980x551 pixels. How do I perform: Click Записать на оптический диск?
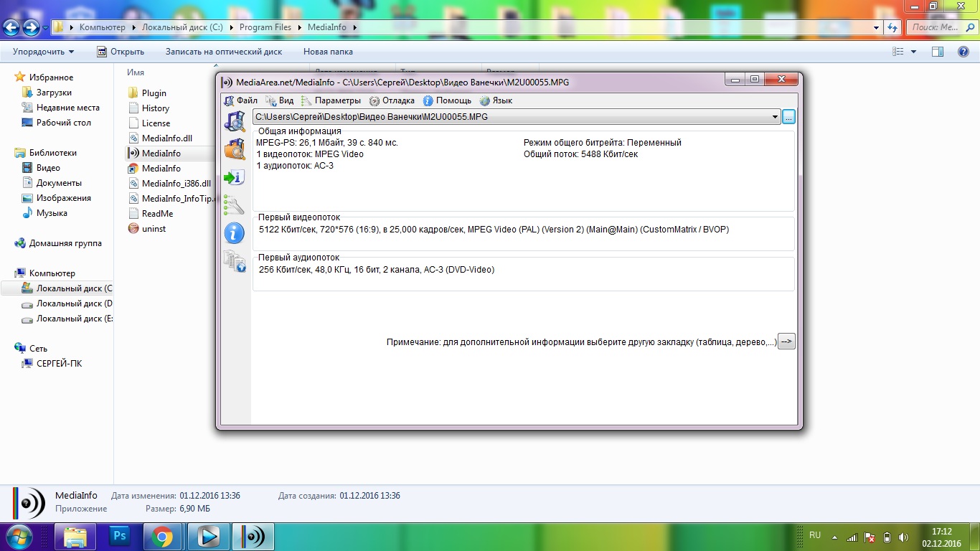coord(224,52)
